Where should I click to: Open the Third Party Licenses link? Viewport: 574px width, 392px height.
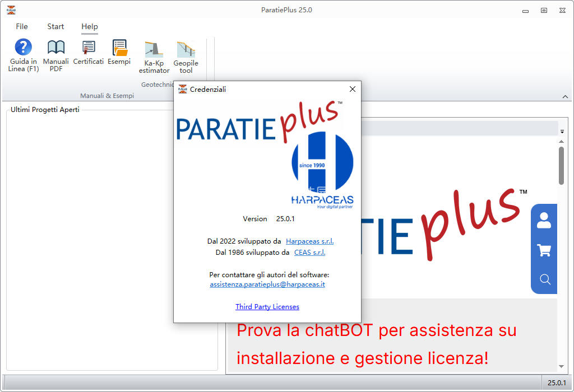(267, 306)
